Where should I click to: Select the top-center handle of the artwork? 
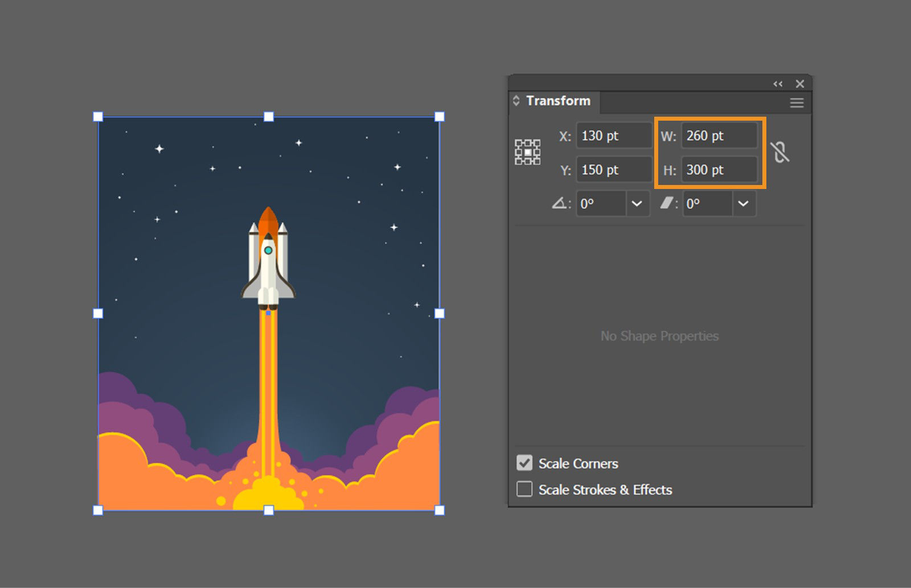point(269,117)
